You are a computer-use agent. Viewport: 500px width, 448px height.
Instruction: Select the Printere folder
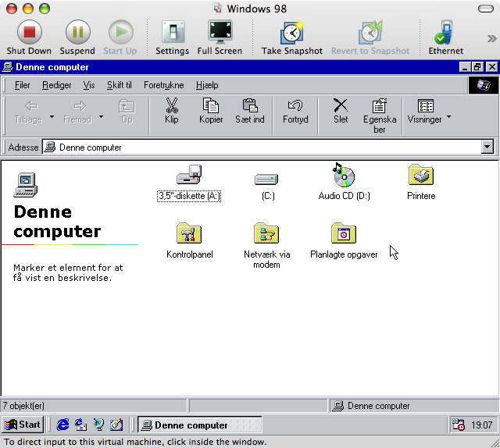421,183
